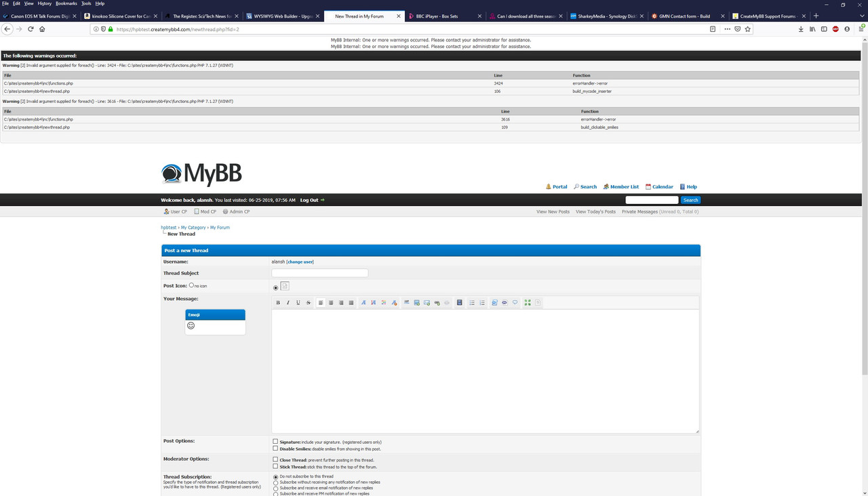
Task: Open the Firefox hamburger menu
Action: 861,29
